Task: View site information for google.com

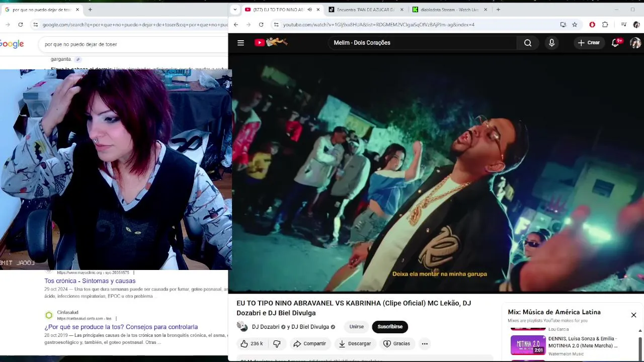Action: tap(35, 25)
